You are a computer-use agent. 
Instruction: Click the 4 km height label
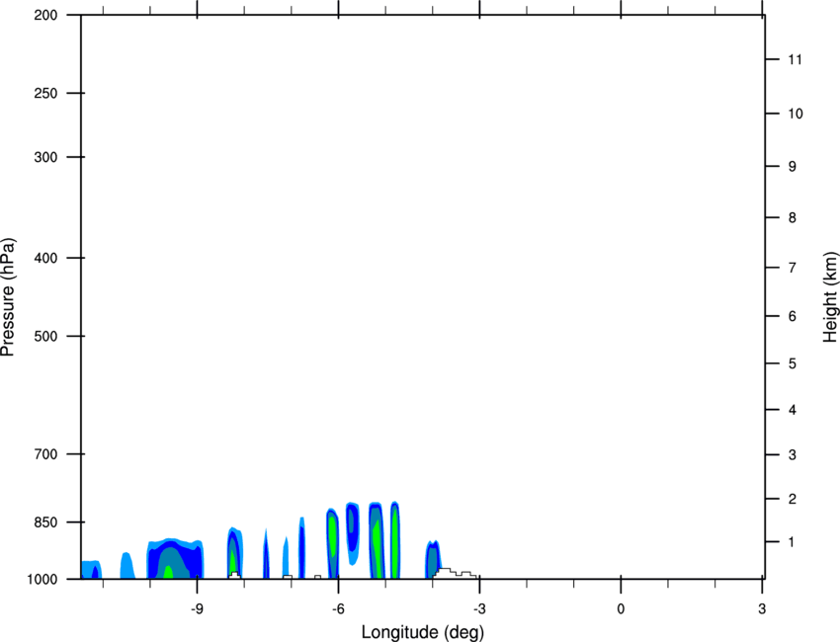pos(792,410)
